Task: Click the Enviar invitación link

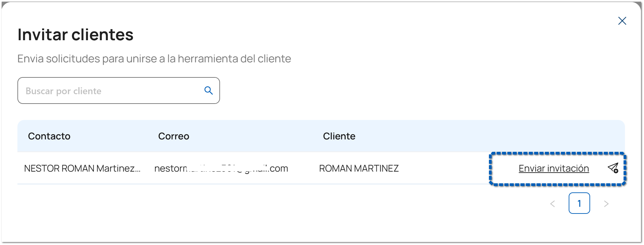Action: coord(554,168)
